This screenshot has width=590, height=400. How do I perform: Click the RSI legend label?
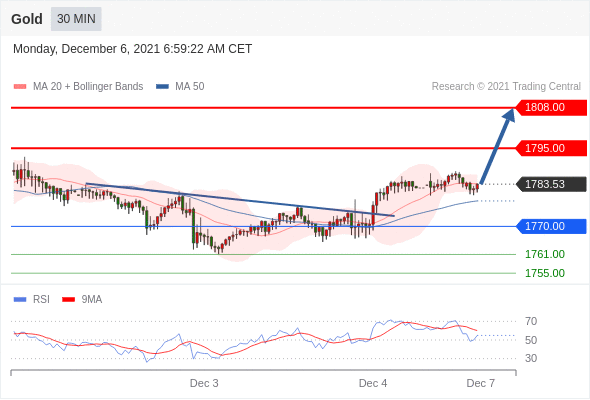(x=41, y=300)
